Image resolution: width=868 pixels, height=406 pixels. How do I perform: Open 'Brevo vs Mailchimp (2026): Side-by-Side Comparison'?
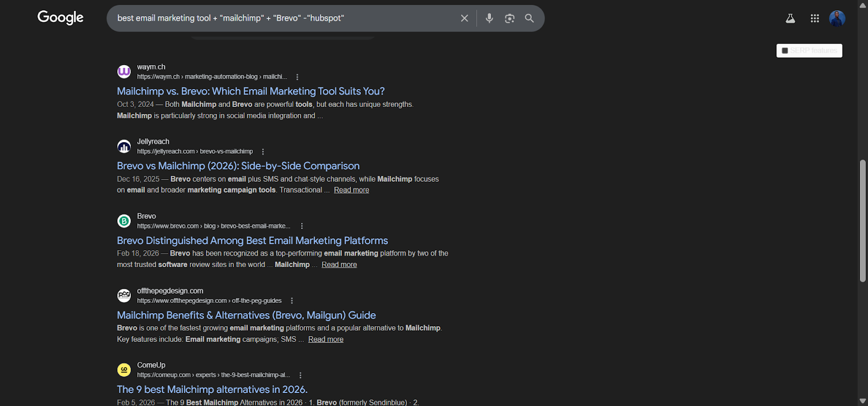[238, 166]
